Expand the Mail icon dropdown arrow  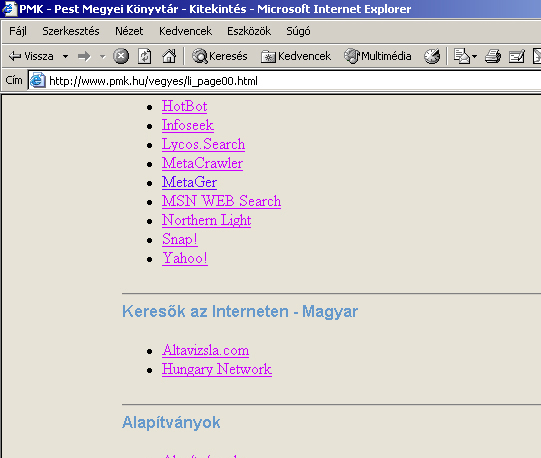pos(474,56)
